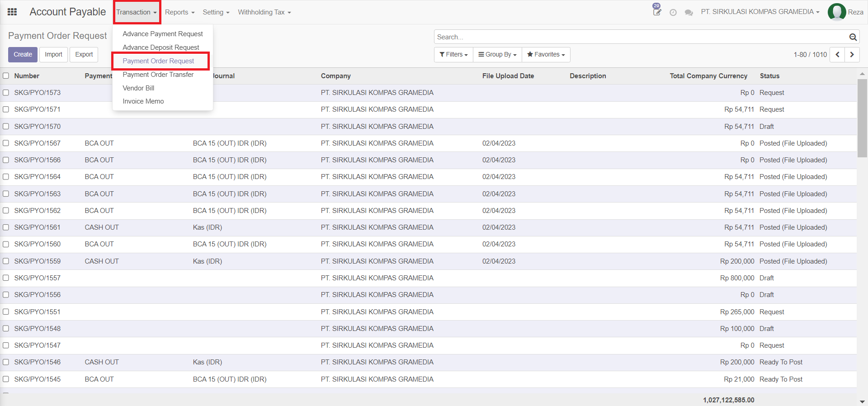Click the 1-80 / 1010 pager text
This screenshot has width=868, height=406.
coord(810,55)
